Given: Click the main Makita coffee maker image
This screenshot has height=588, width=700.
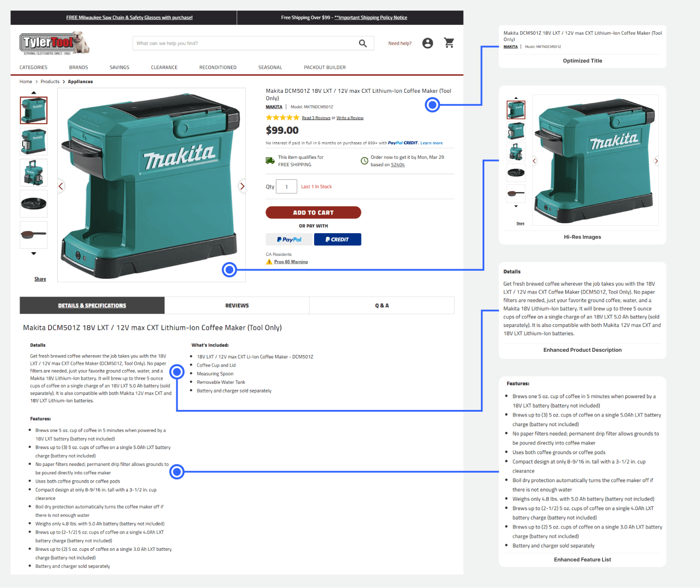Looking at the screenshot, I should click(151, 185).
